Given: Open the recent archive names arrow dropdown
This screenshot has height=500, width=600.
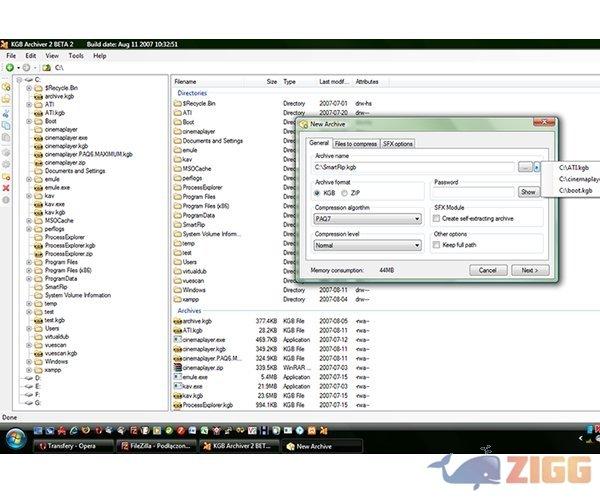Looking at the screenshot, I should tap(537, 167).
